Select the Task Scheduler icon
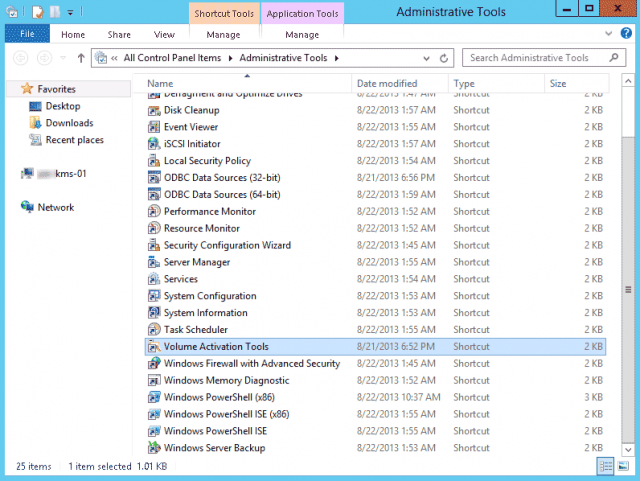The image size is (640, 481). pyautogui.click(x=154, y=330)
